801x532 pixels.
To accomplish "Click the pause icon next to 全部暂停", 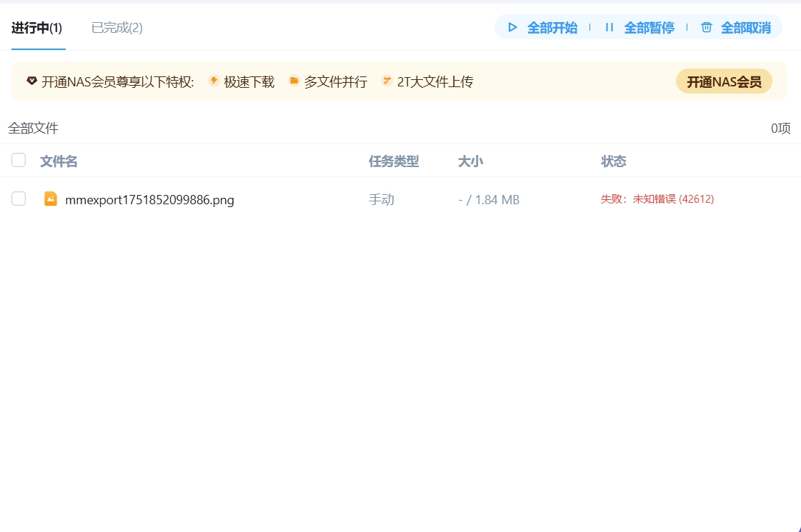I will pyautogui.click(x=609, y=27).
